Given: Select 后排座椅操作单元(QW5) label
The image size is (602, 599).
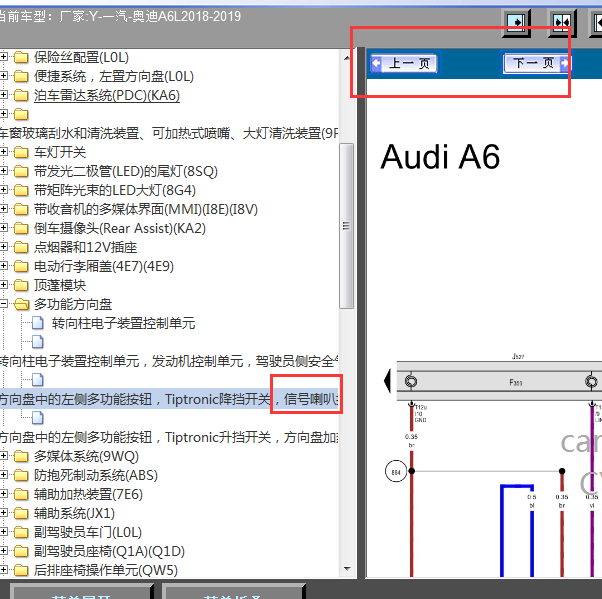Looking at the screenshot, I should click(x=106, y=570).
